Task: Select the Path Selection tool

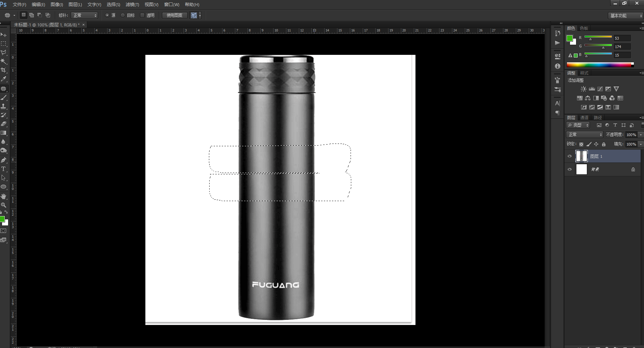Action: (4, 178)
